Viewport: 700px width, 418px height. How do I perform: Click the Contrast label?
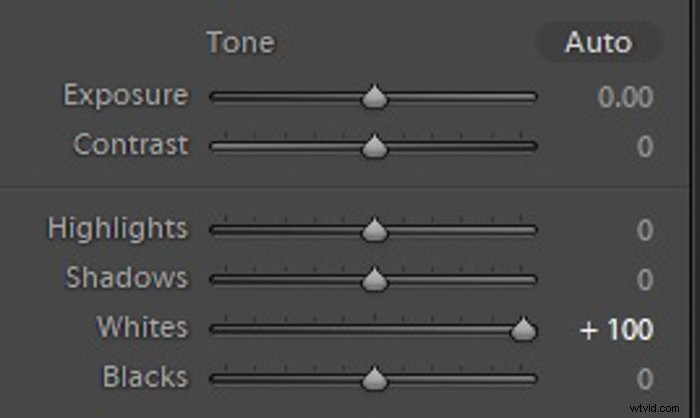pos(130,145)
